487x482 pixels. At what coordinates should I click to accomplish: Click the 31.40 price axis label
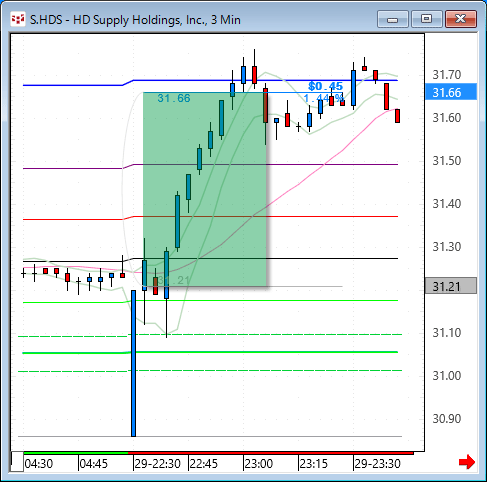(447, 204)
